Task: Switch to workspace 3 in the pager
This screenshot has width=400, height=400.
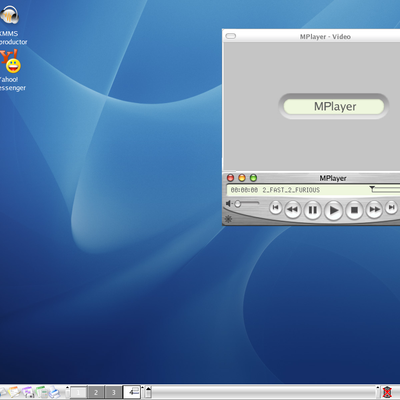Action: (x=113, y=392)
